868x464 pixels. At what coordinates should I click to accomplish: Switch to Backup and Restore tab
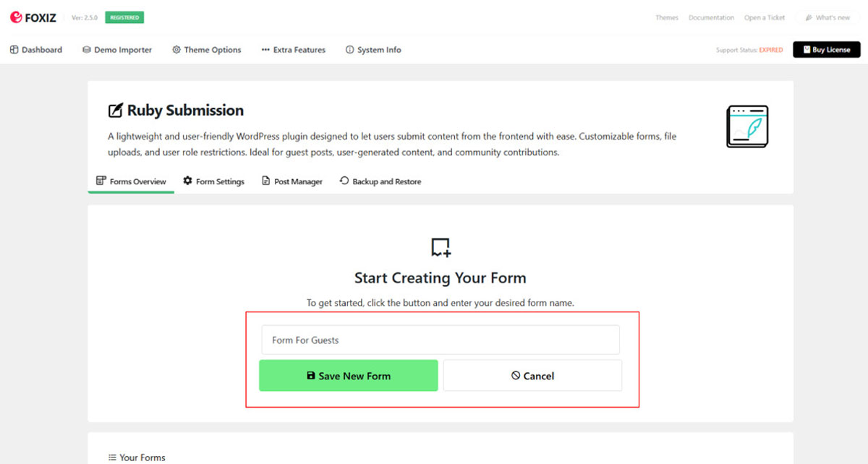(380, 181)
